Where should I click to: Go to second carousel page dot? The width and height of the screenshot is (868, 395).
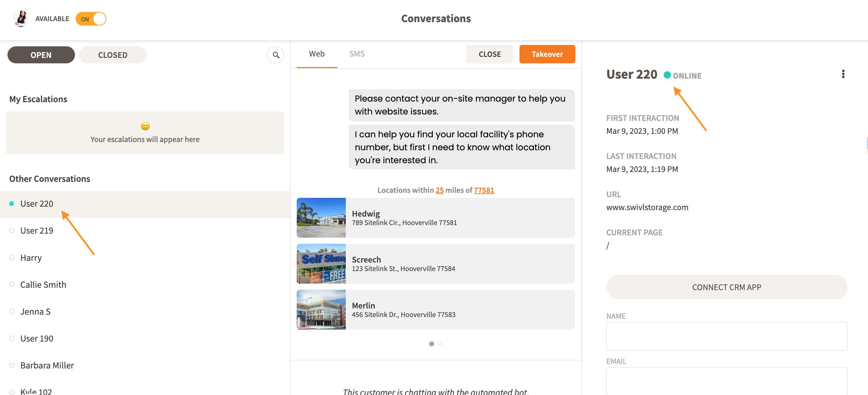440,344
